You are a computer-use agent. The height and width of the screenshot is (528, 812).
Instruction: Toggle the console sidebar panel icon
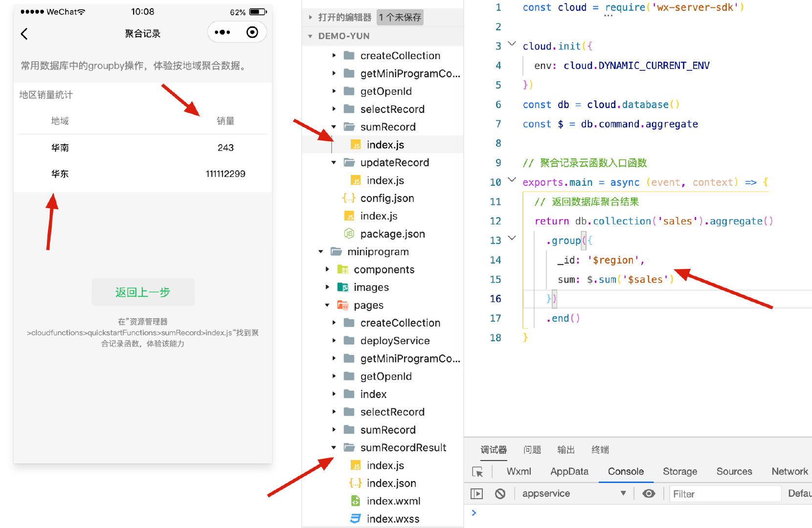(476, 494)
